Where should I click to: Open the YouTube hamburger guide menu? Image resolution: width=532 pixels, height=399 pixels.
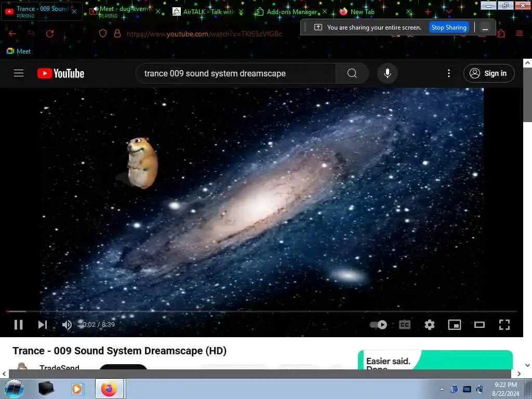pos(19,73)
